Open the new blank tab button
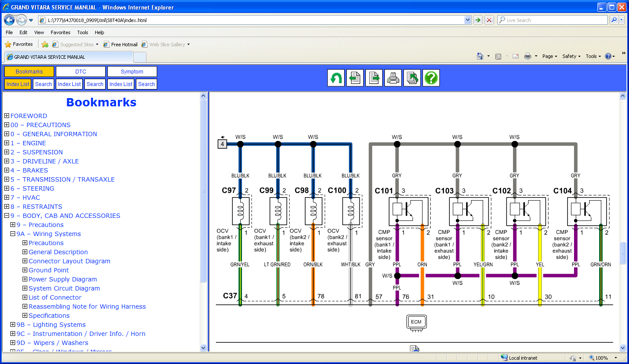This screenshot has height=364, width=629. tap(140, 57)
